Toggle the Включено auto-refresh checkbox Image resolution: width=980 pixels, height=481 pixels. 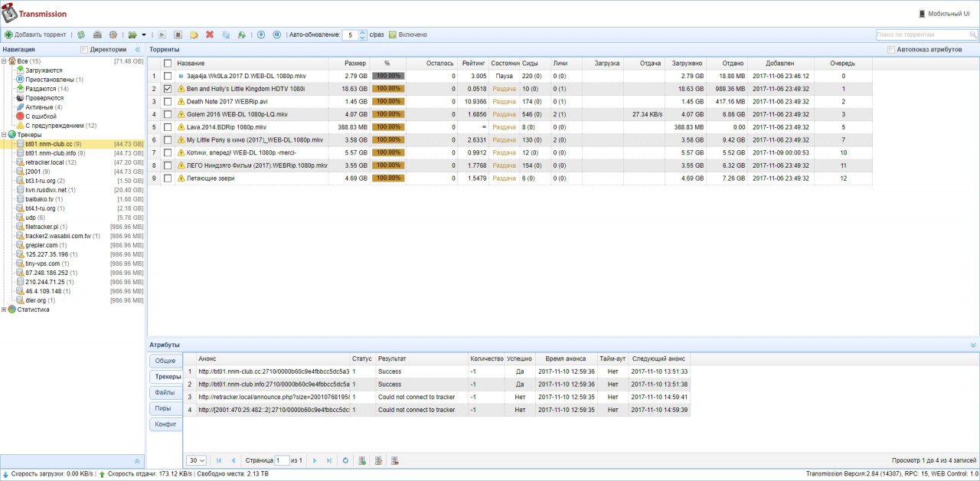393,34
